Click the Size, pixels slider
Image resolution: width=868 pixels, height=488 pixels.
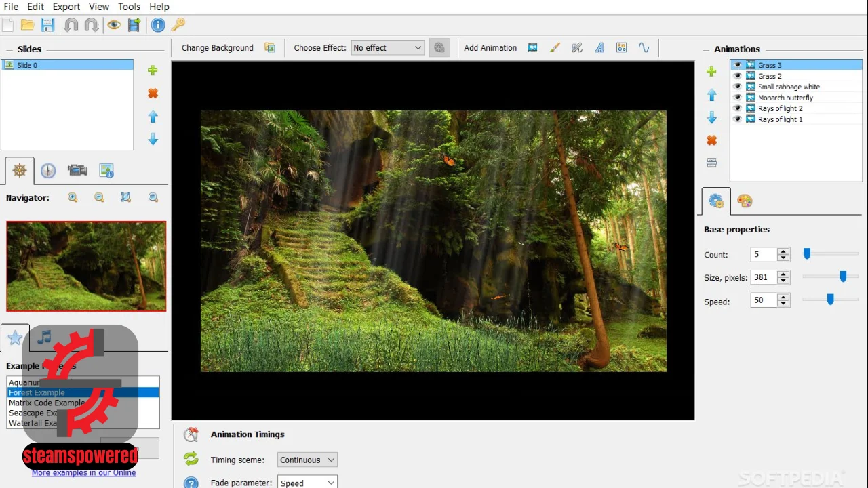click(x=831, y=277)
